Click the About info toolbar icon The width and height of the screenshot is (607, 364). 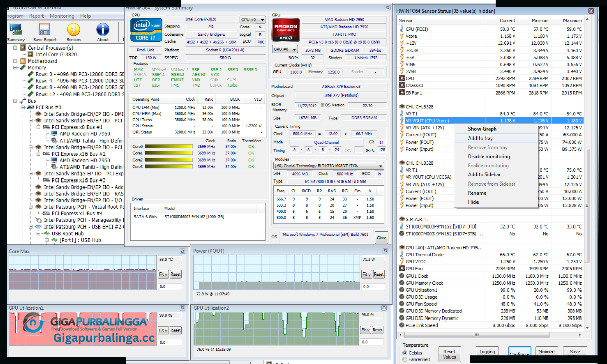click(x=103, y=29)
